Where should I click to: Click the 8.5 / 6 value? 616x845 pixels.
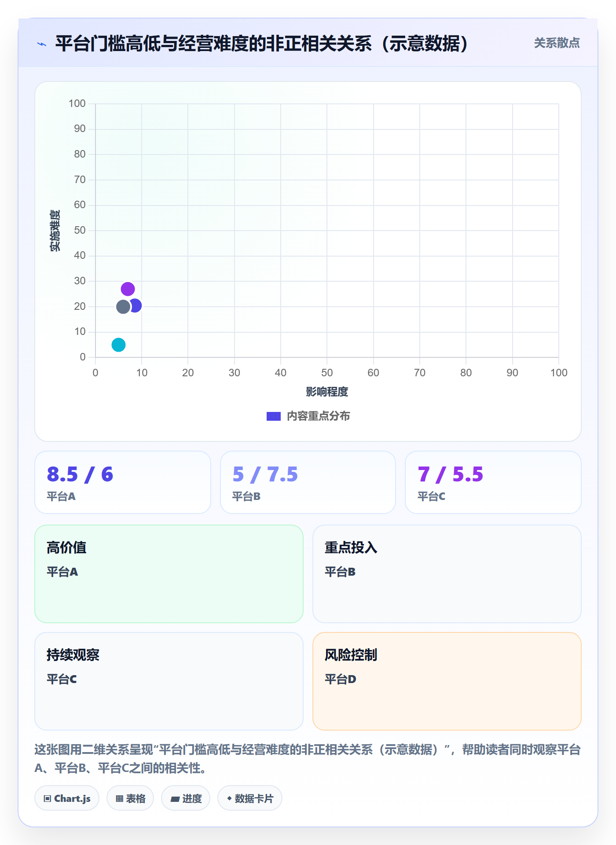[80, 474]
